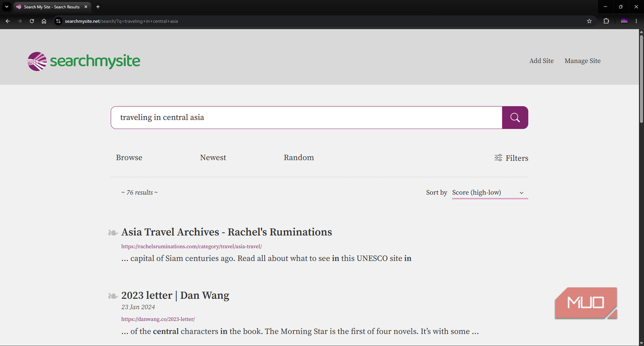Close the Search My Site tab
Viewport: 644px width, 346px height.
pyautogui.click(x=86, y=7)
